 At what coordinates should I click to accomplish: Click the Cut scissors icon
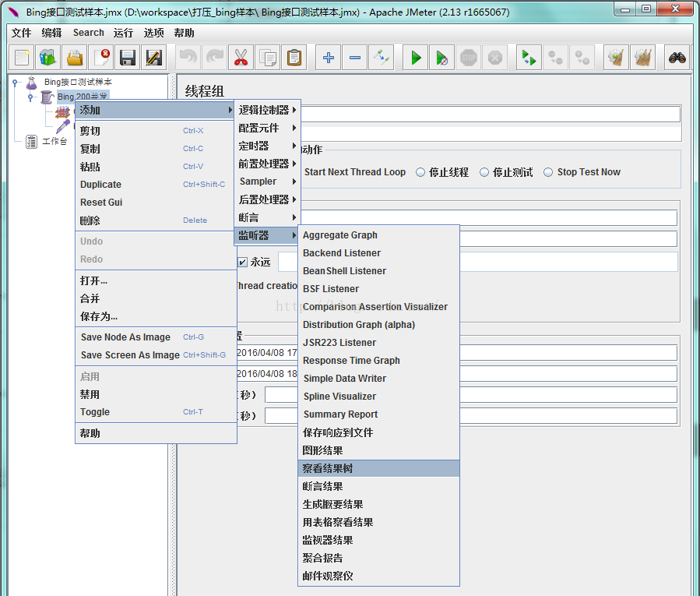(241, 58)
